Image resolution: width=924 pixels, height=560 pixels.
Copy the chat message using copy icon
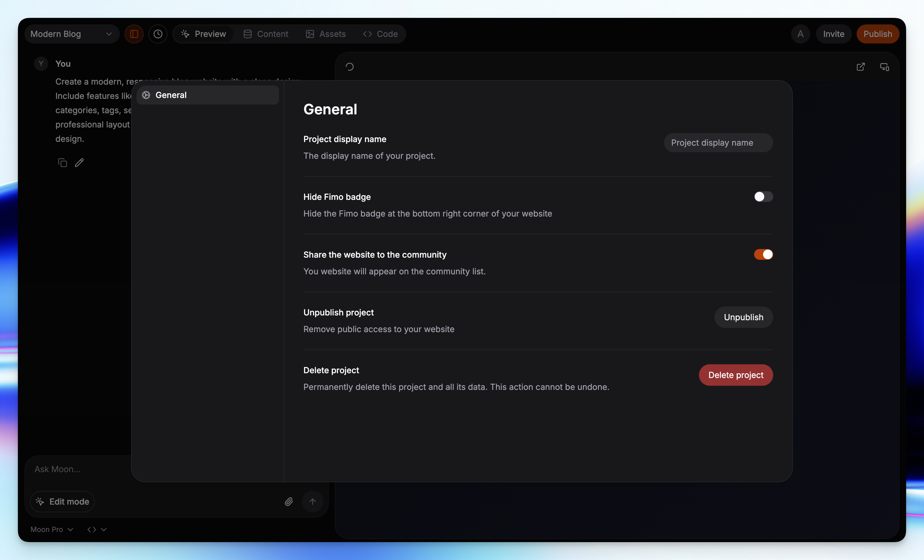(x=62, y=162)
